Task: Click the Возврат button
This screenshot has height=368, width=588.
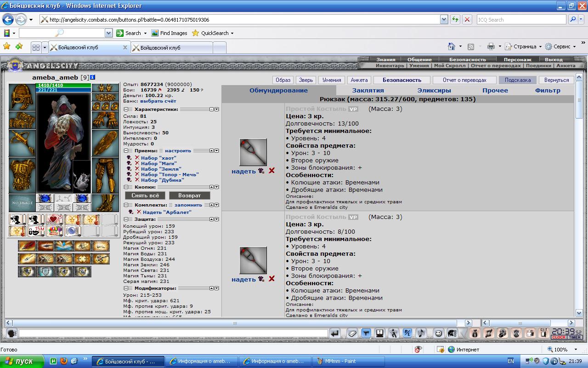Action: pyautogui.click(x=190, y=195)
